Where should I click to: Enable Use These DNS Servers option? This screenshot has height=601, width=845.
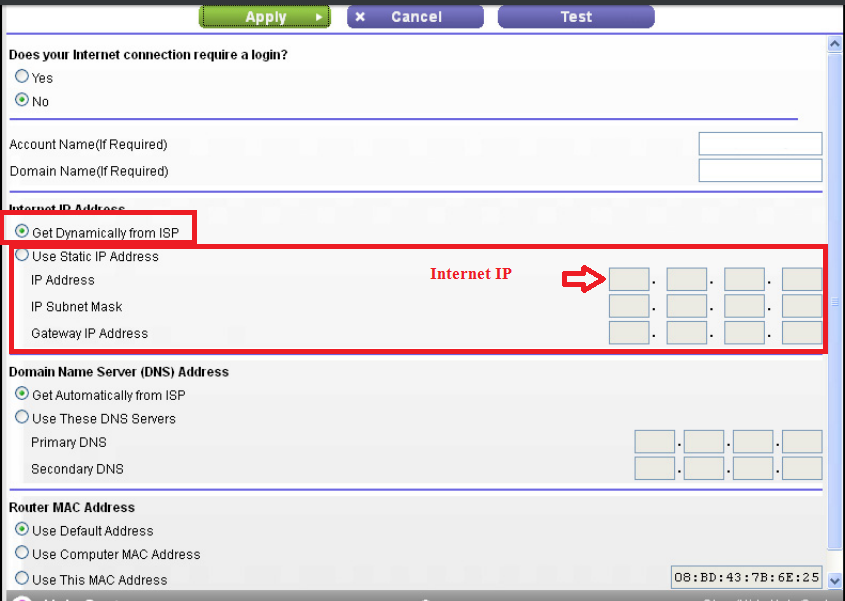pyautogui.click(x=22, y=418)
